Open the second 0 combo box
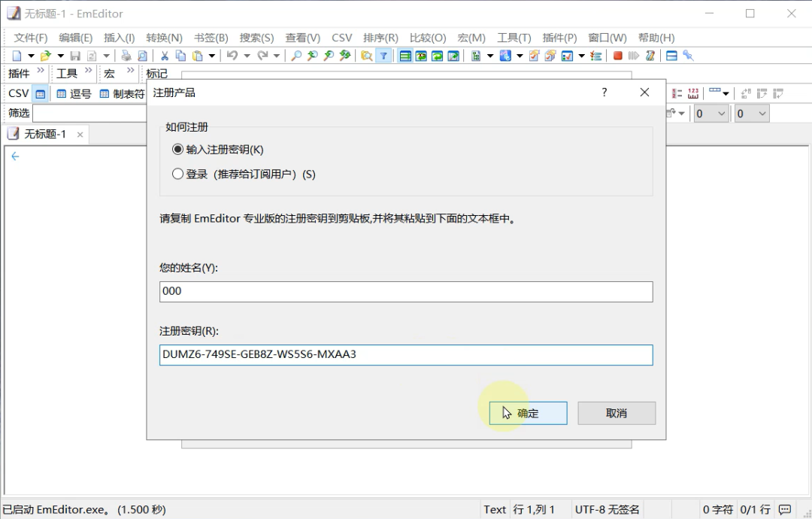 (x=752, y=114)
